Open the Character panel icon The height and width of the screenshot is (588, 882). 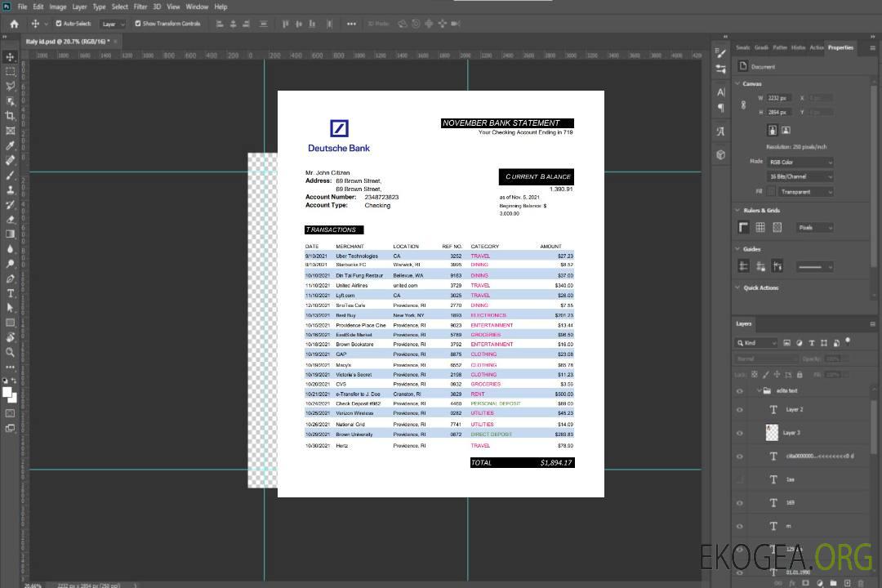point(721,92)
